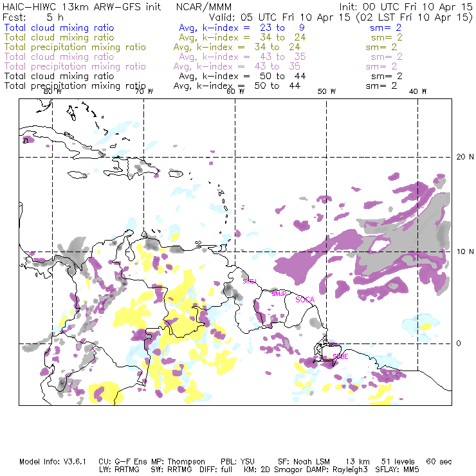Click the '60 W' longitude label

[x=235, y=91]
